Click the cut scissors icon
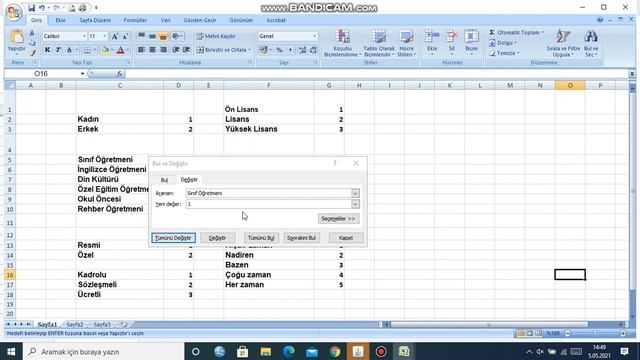 click(32, 33)
